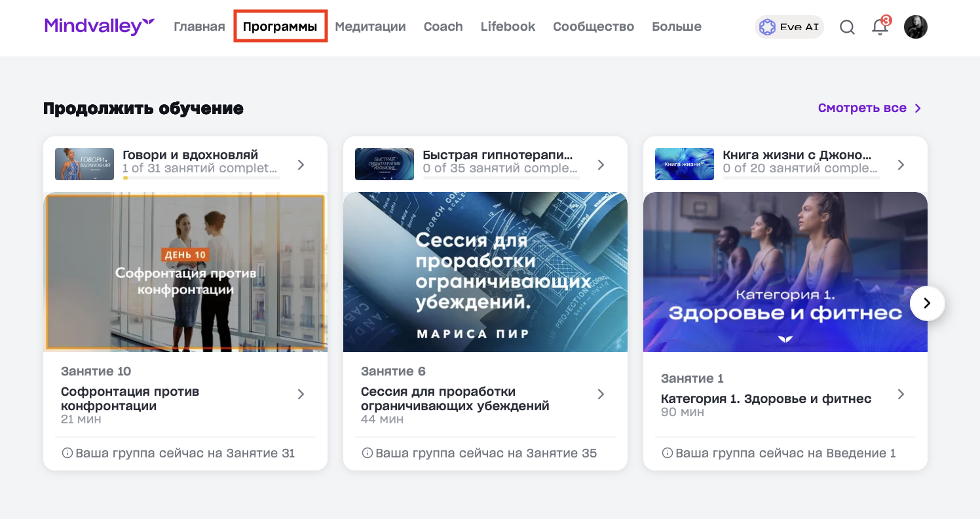Open the user profile avatar
Screen dimensions: 980x519
tap(915, 27)
